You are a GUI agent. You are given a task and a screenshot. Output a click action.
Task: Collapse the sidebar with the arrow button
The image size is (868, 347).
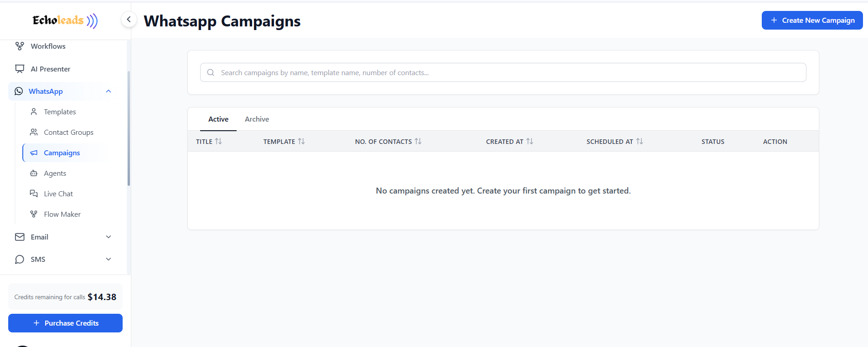click(x=129, y=19)
